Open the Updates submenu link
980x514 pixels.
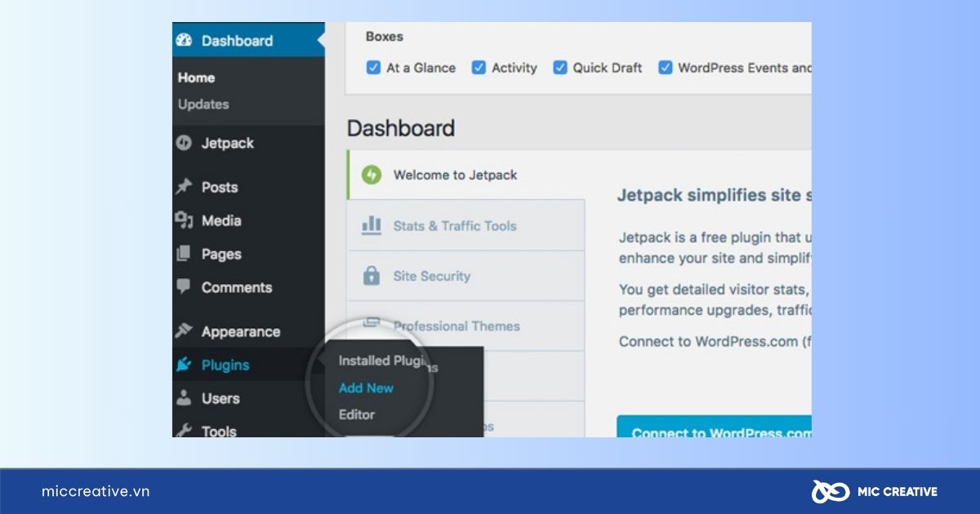click(x=203, y=104)
